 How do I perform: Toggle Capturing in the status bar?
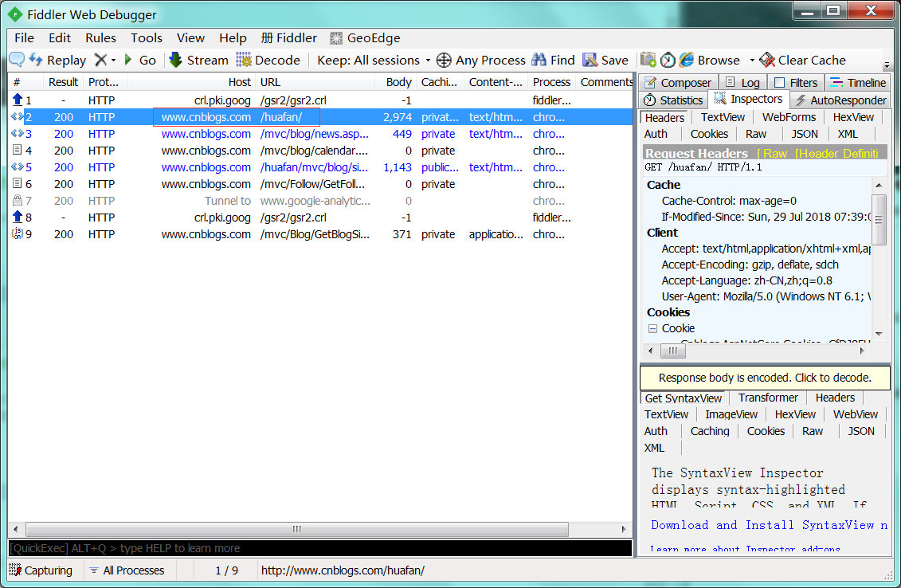(x=41, y=570)
